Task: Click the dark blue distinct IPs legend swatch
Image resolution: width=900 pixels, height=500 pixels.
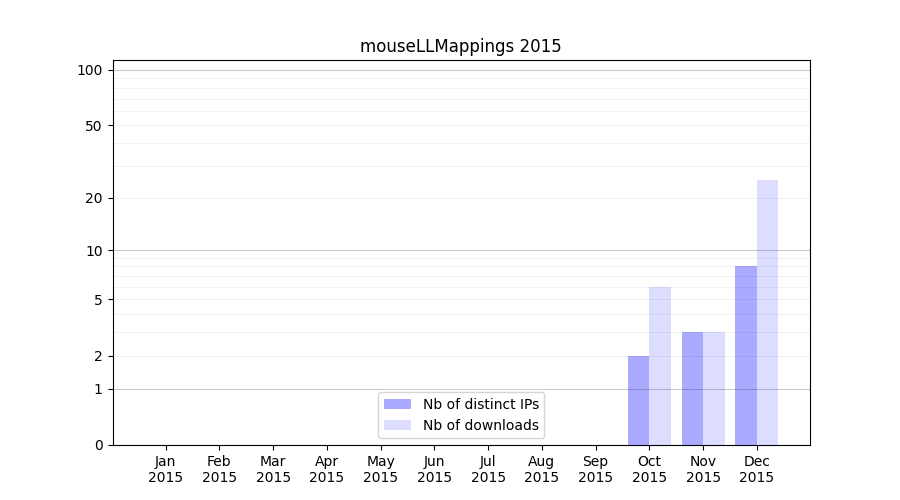Action: click(397, 404)
